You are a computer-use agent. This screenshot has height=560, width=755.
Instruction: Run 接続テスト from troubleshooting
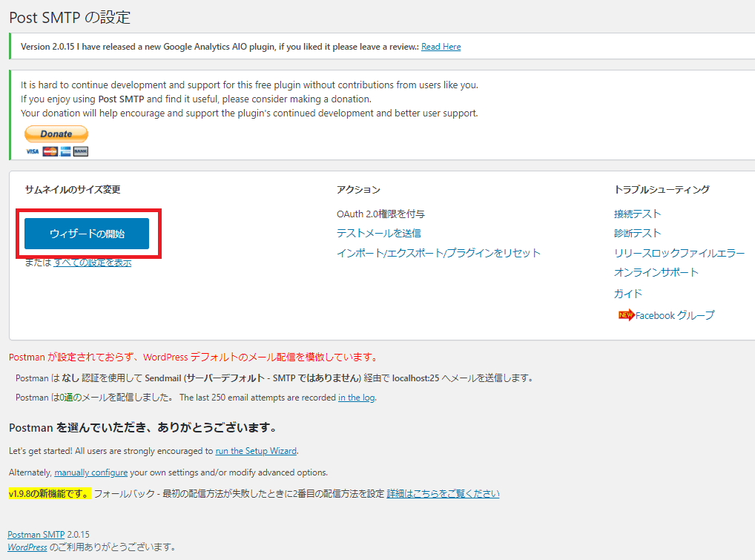pyautogui.click(x=637, y=214)
